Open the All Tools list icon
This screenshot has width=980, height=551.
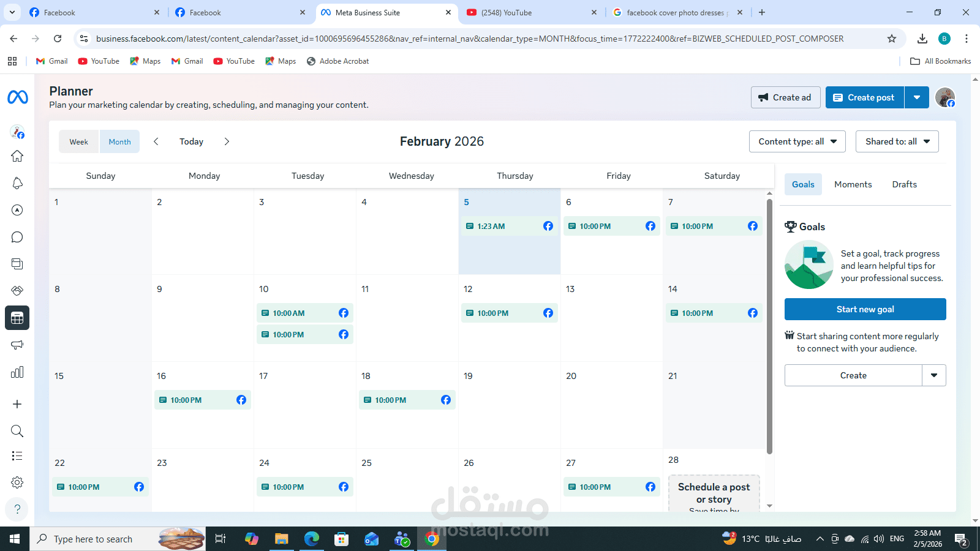pyautogui.click(x=17, y=455)
